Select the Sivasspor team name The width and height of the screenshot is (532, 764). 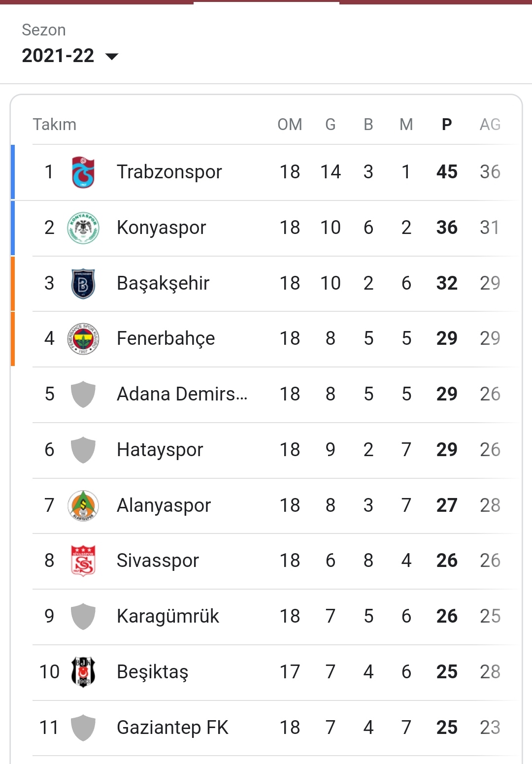point(158,561)
